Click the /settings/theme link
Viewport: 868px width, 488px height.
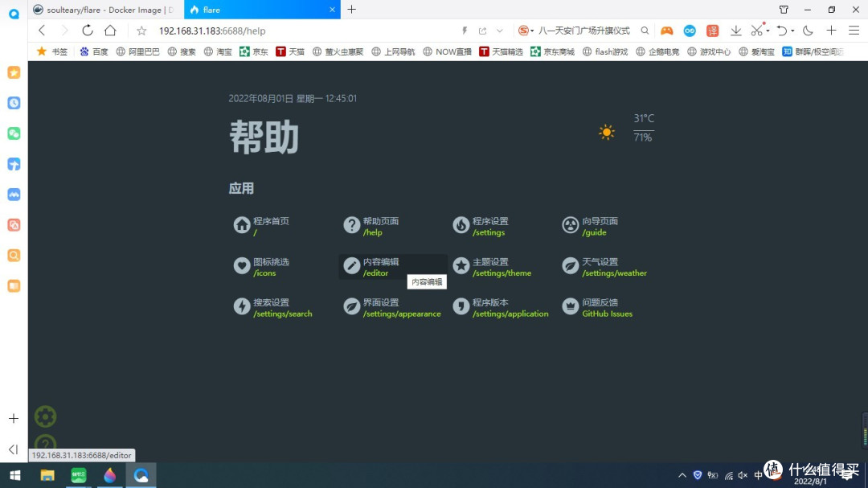pyautogui.click(x=502, y=273)
